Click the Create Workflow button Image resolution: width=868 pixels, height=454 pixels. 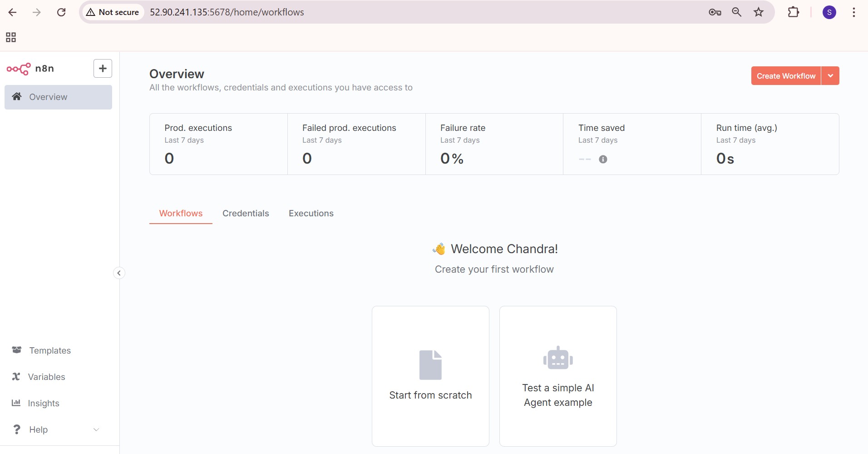(786, 76)
